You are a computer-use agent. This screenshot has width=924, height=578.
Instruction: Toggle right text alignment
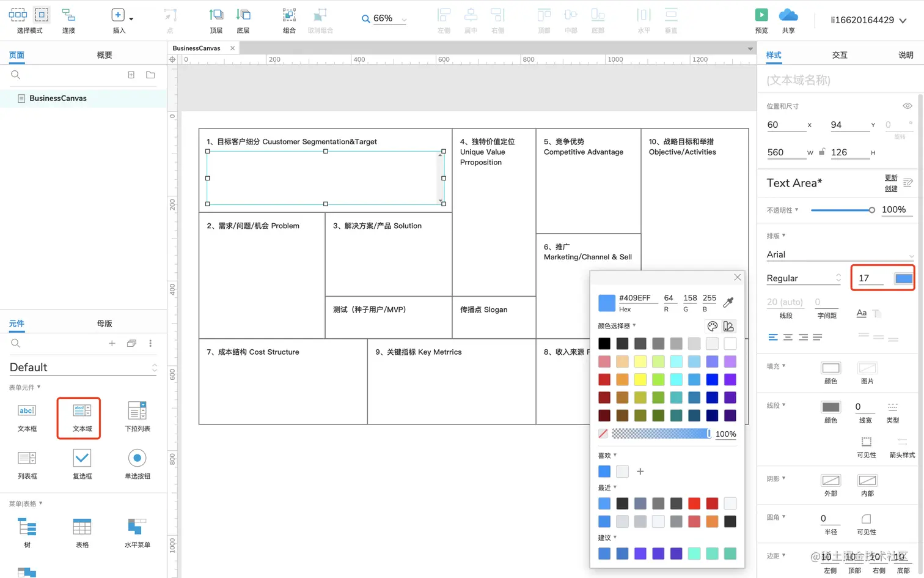(x=802, y=337)
